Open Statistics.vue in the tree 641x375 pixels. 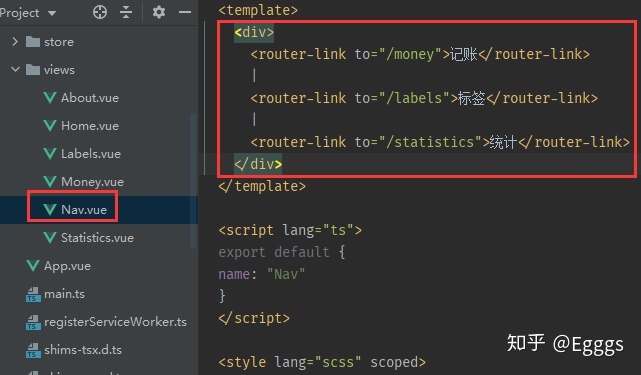point(97,238)
